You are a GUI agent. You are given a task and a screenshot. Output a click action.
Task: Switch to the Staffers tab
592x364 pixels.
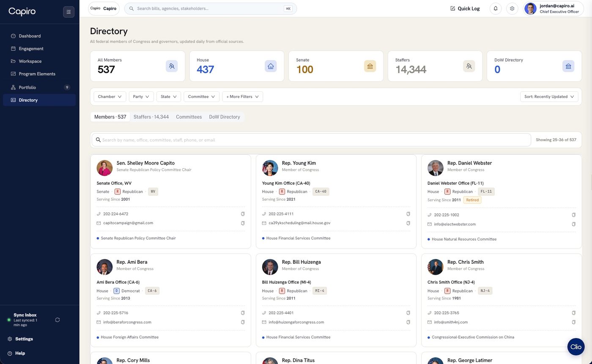[x=151, y=117]
